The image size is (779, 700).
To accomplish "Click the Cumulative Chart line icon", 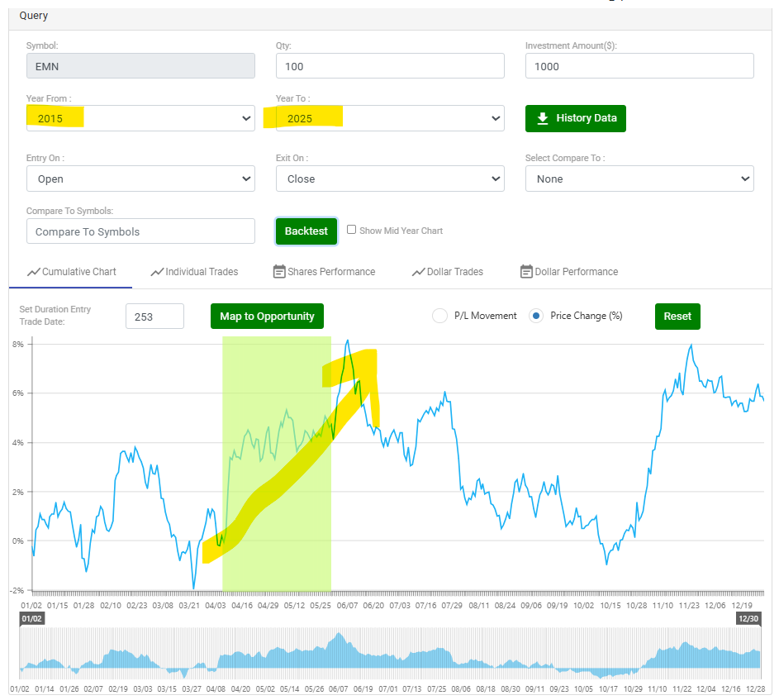I will coord(33,272).
